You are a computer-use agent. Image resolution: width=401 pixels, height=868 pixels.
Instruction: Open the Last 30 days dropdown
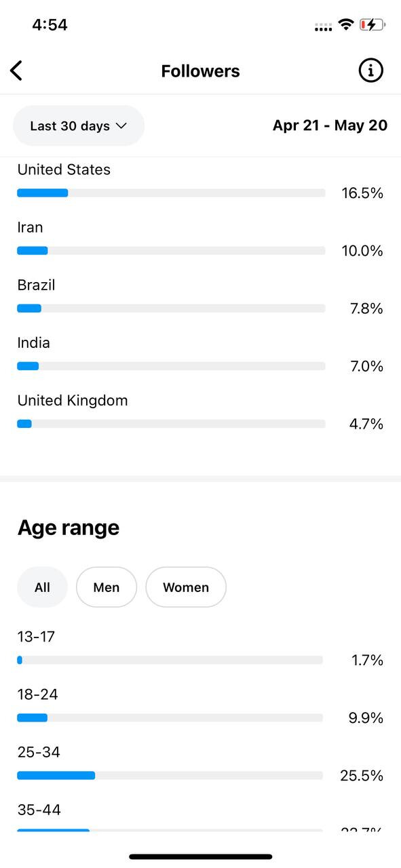pos(79,125)
